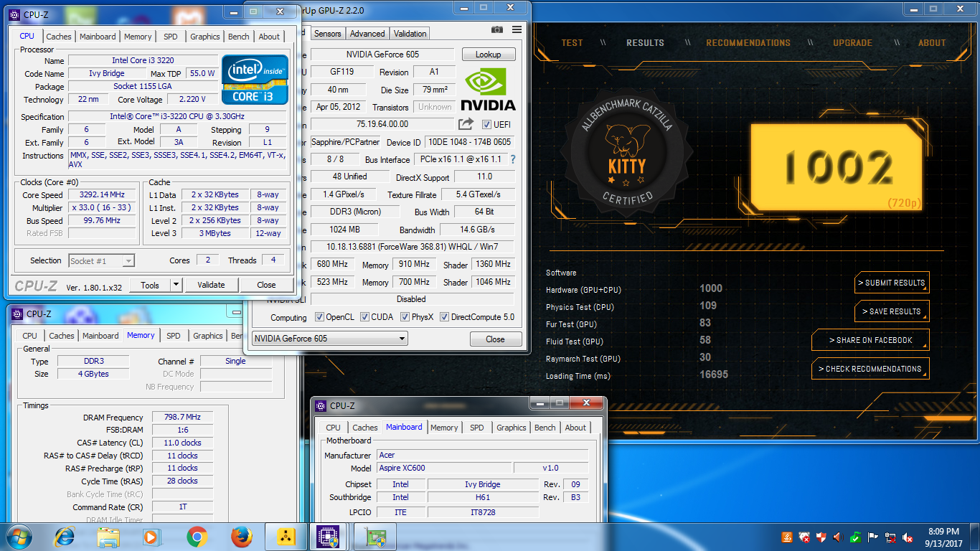The height and width of the screenshot is (551, 980).
Task: Open the CPU-Z Tools dropdown arrow
Action: [x=176, y=285]
